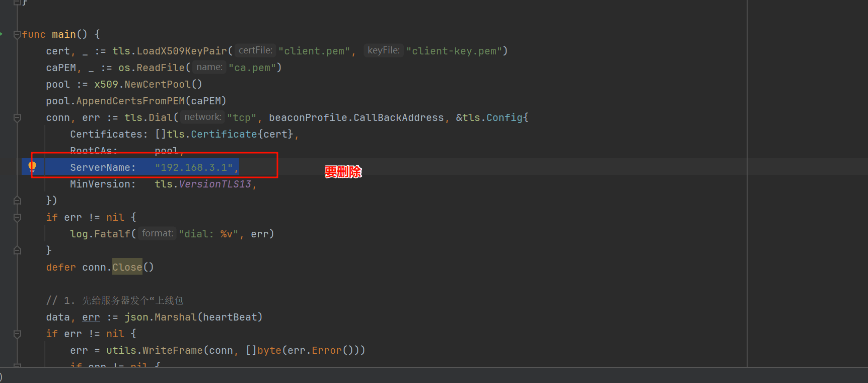Click the lightbulb quick-fix icon beside ServerName

coord(32,166)
